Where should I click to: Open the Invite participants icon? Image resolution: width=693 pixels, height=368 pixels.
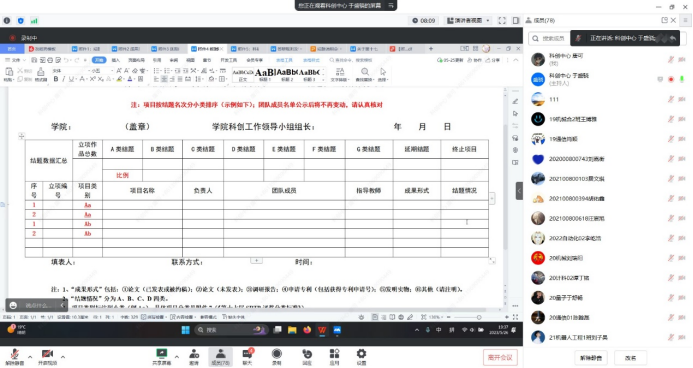coord(194,356)
